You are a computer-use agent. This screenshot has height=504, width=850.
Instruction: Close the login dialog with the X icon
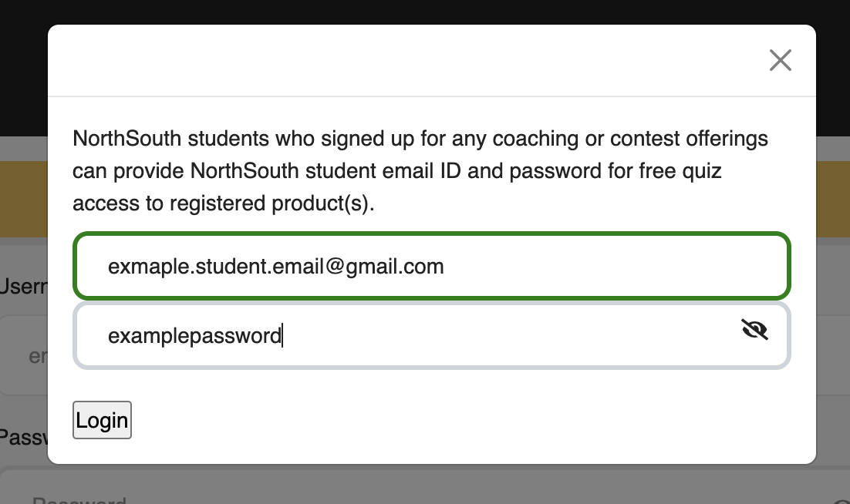click(x=781, y=60)
